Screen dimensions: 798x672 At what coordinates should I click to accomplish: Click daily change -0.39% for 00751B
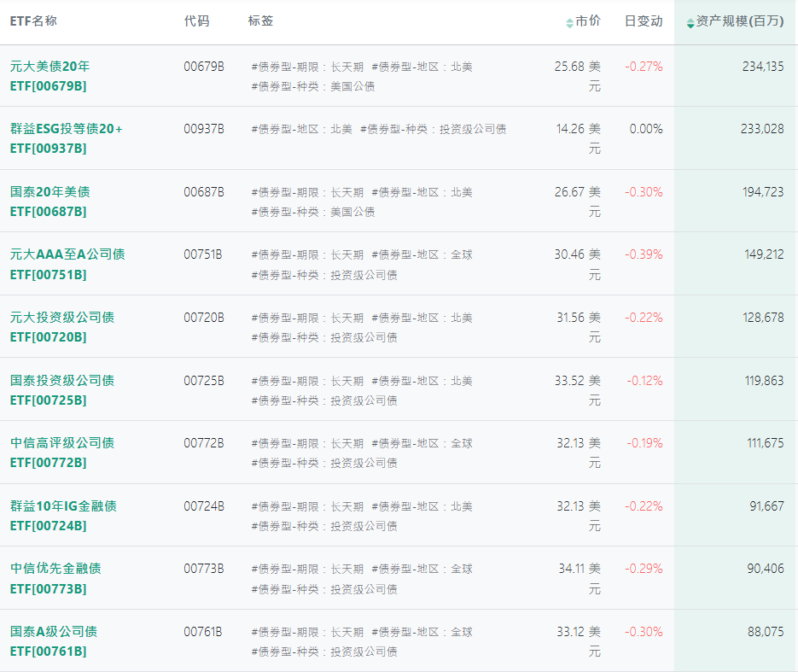click(x=644, y=254)
